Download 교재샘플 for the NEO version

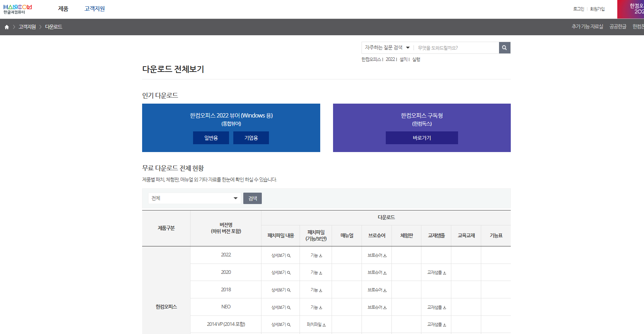(436, 307)
